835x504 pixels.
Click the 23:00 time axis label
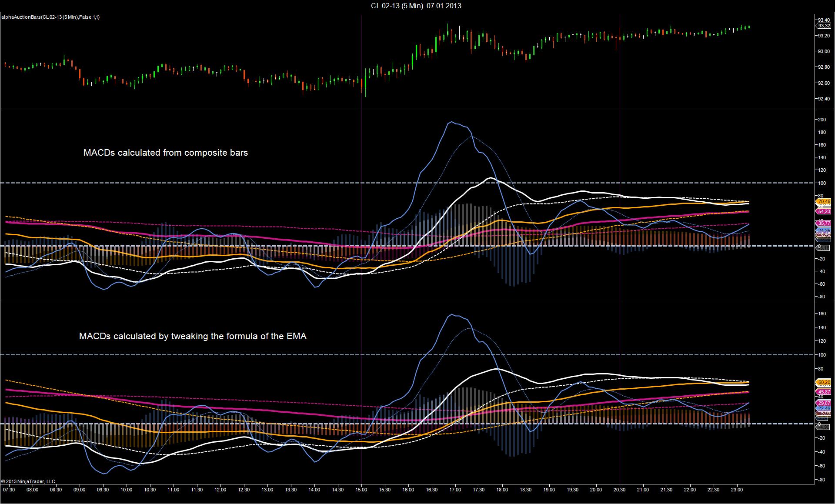tap(737, 490)
